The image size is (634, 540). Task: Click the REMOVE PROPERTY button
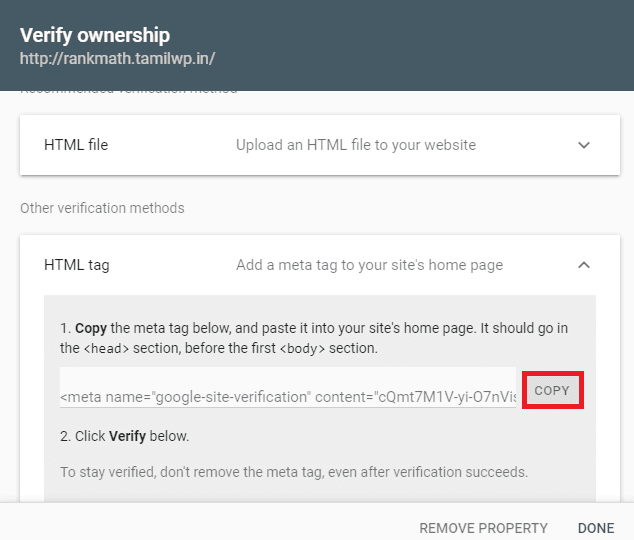(483, 528)
